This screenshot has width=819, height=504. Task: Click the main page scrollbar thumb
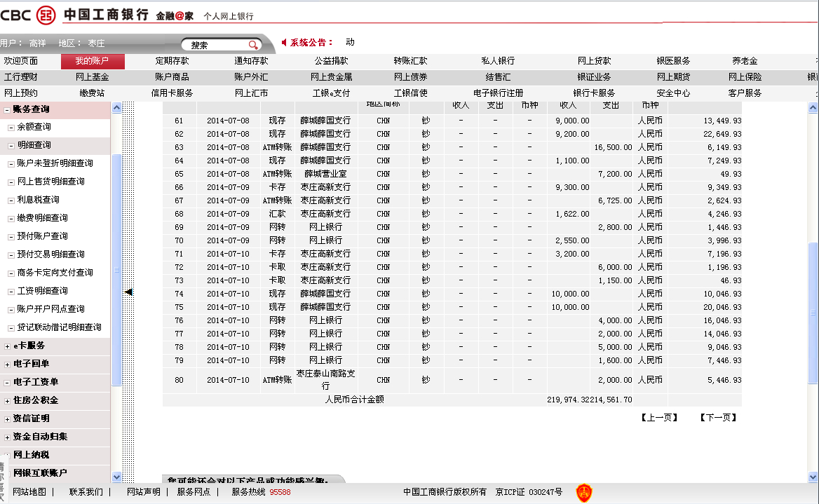click(813, 313)
